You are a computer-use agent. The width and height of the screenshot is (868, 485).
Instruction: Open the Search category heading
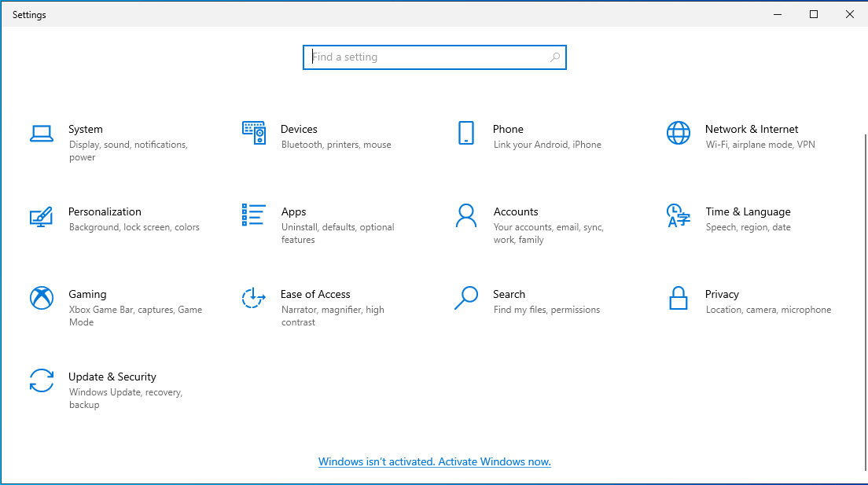coord(509,294)
